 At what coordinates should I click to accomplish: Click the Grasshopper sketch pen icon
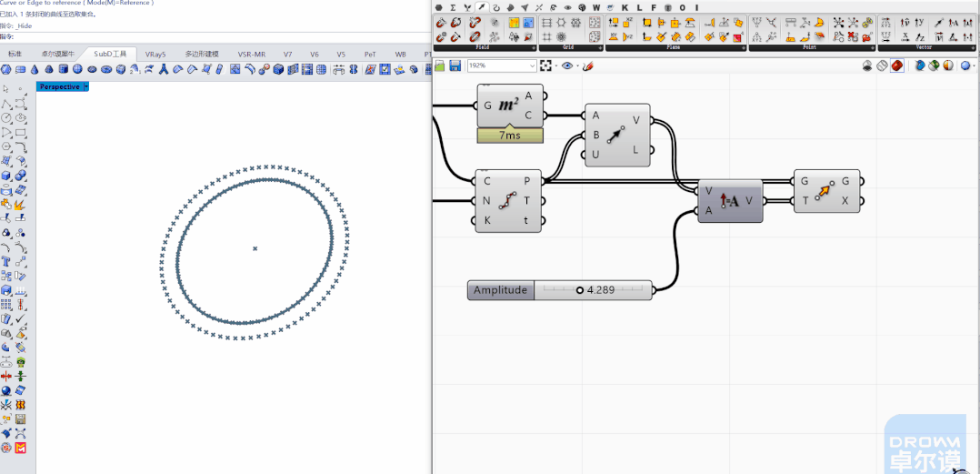[x=587, y=66]
